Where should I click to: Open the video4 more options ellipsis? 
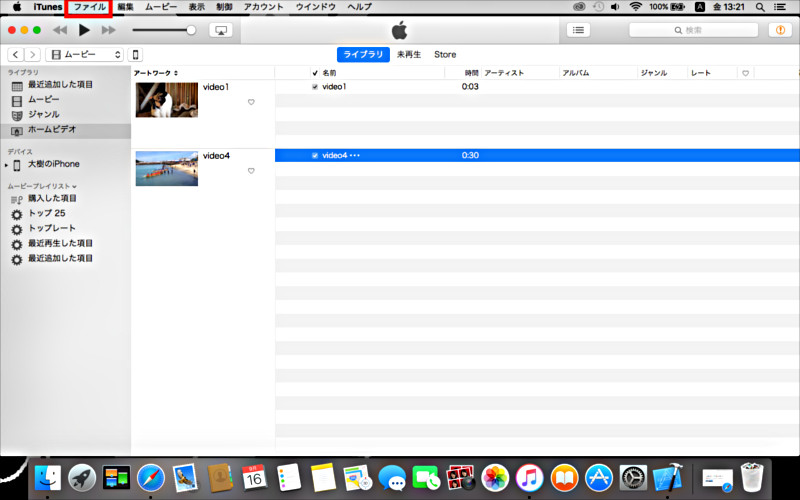tap(355, 156)
